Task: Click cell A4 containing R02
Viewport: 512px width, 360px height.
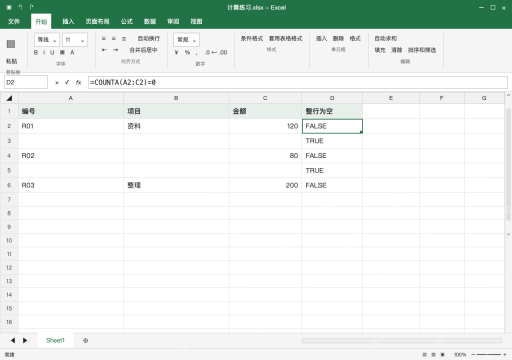Action: pyautogui.click(x=71, y=156)
